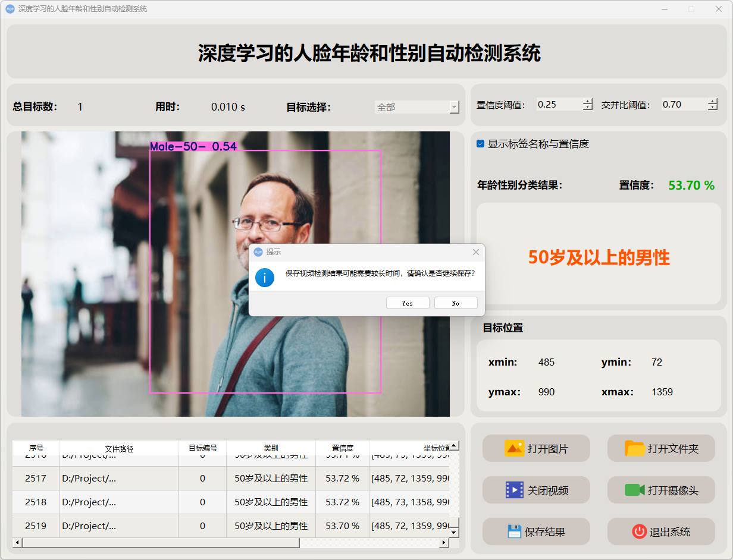Open the 目标选择 dropdown
Viewport: 733px width, 560px height.
click(x=454, y=107)
